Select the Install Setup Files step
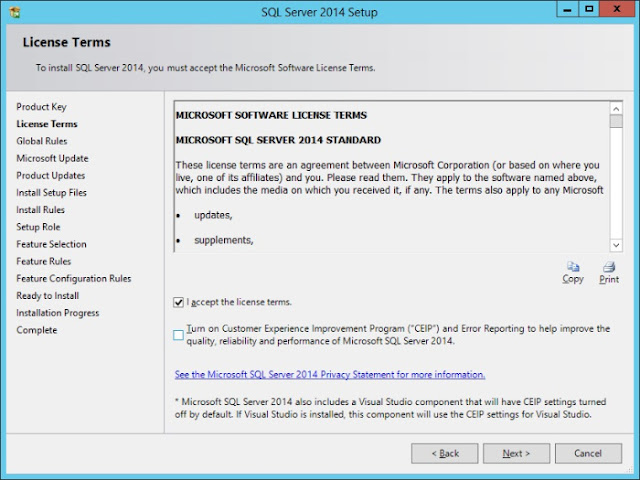 51,193
